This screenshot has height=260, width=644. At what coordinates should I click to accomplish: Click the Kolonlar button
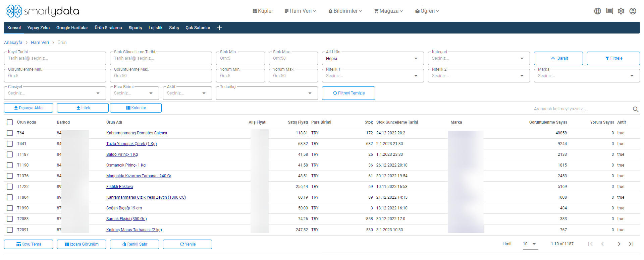coord(136,108)
